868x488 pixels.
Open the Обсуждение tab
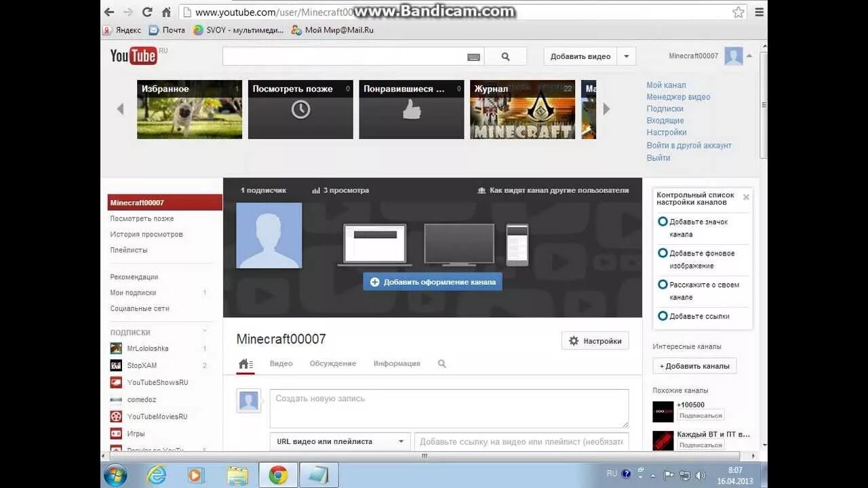pyautogui.click(x=332, y=364)
